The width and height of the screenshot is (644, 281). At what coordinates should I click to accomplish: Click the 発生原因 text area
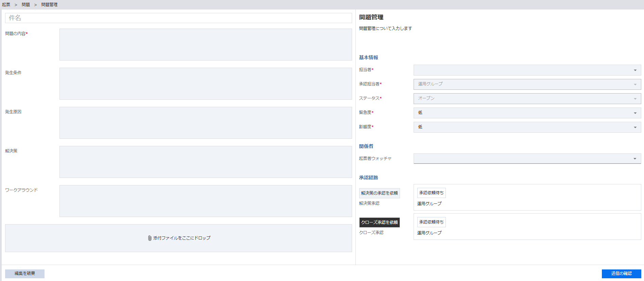pyautogui.click(x=206, y=123)
